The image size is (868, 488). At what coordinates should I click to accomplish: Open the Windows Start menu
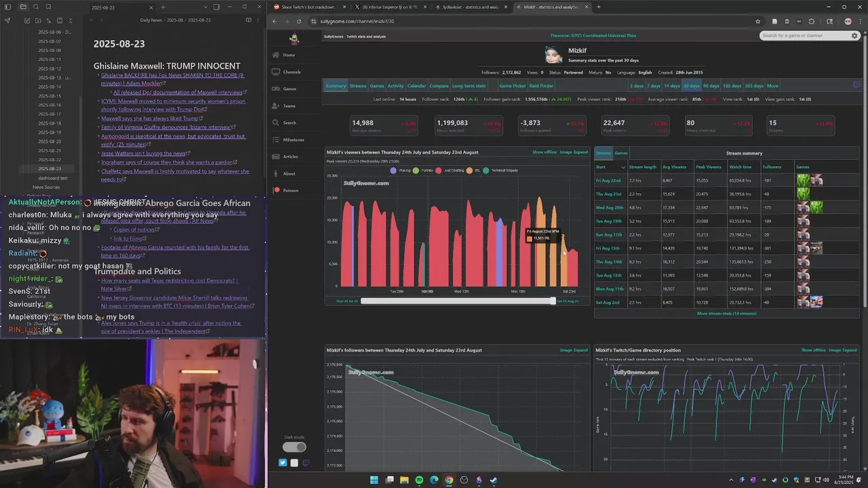[x=374, y=480]
